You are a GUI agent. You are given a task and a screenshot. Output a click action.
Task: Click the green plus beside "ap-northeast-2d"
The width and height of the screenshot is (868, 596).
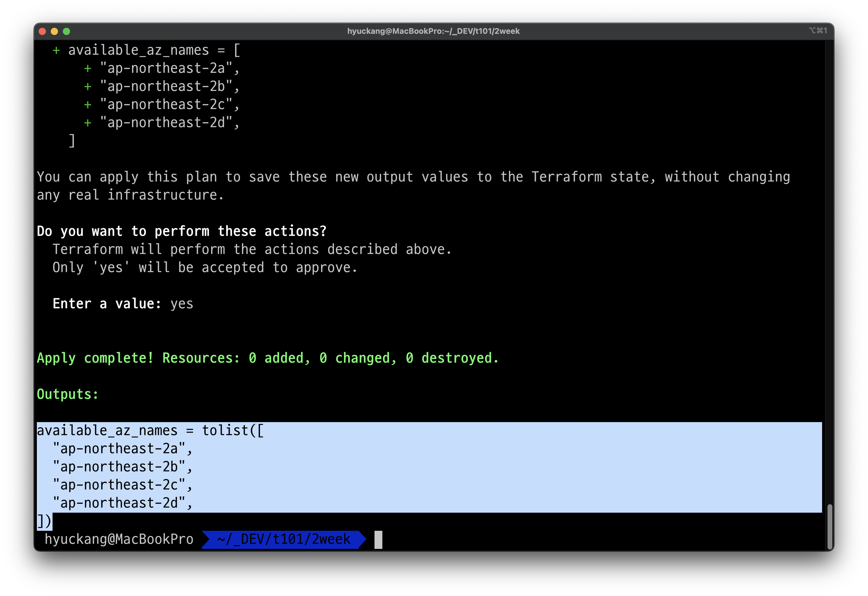[88, 123]
